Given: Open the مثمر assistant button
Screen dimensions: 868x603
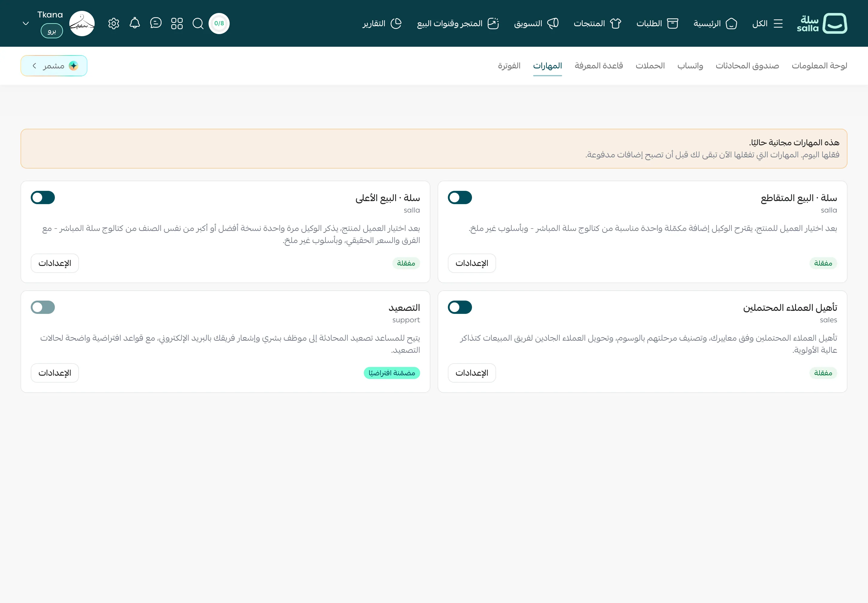Looking at the screenshot, I should coord(54,66).
